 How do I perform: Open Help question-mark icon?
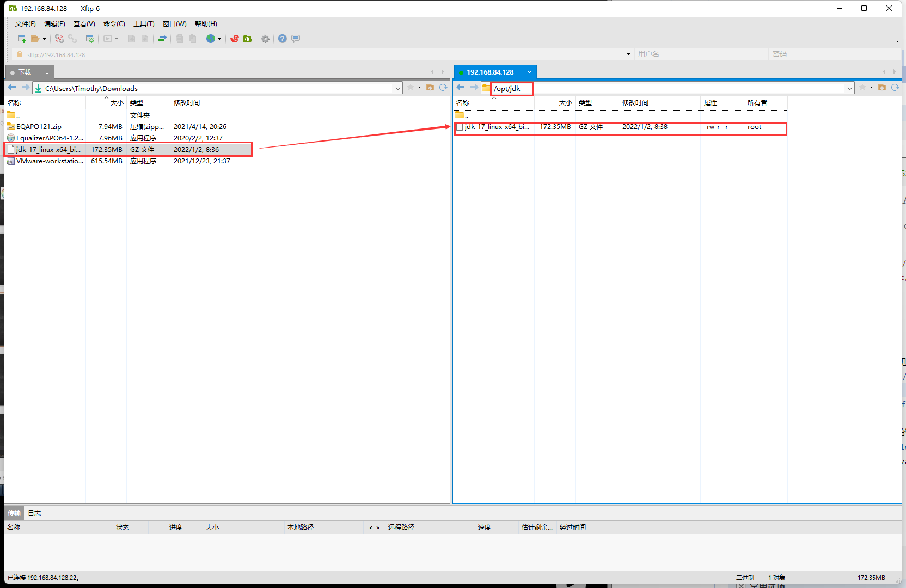(x=283, y=39)
